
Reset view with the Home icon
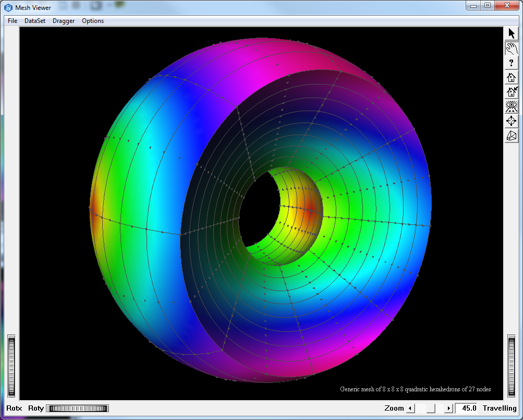pyautogui.click(x=512, y=77)
